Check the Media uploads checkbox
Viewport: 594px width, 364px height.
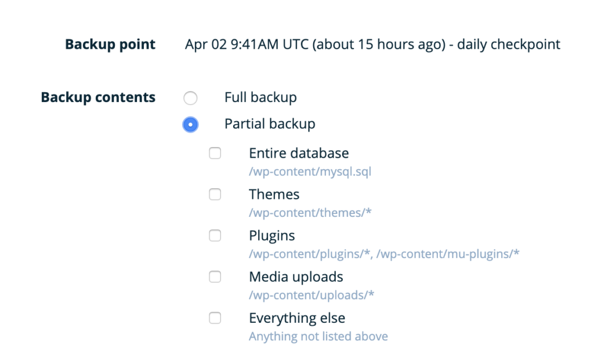point(215,277)
